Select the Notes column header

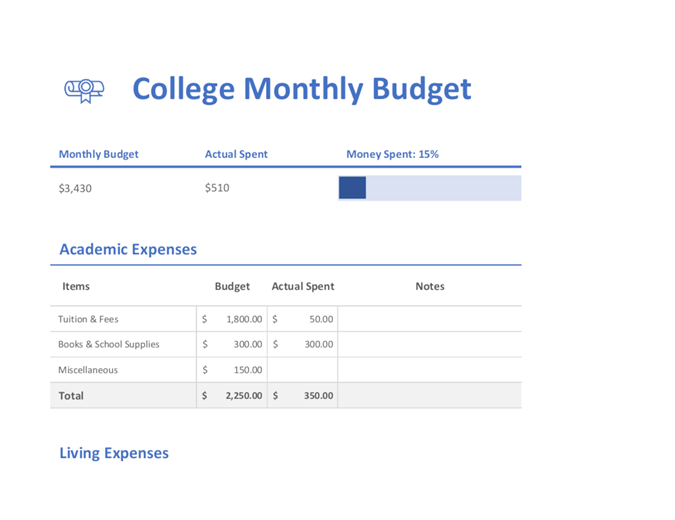tap(429, 286)
